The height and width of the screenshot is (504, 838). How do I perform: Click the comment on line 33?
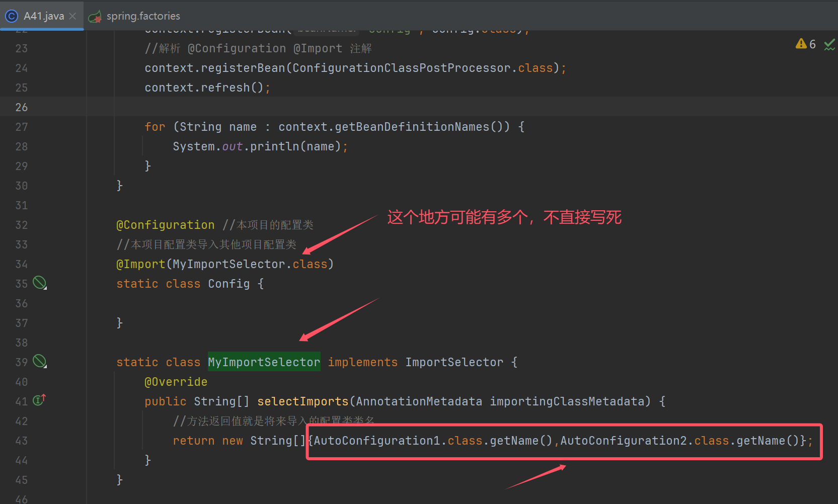(x=206, y=244)
